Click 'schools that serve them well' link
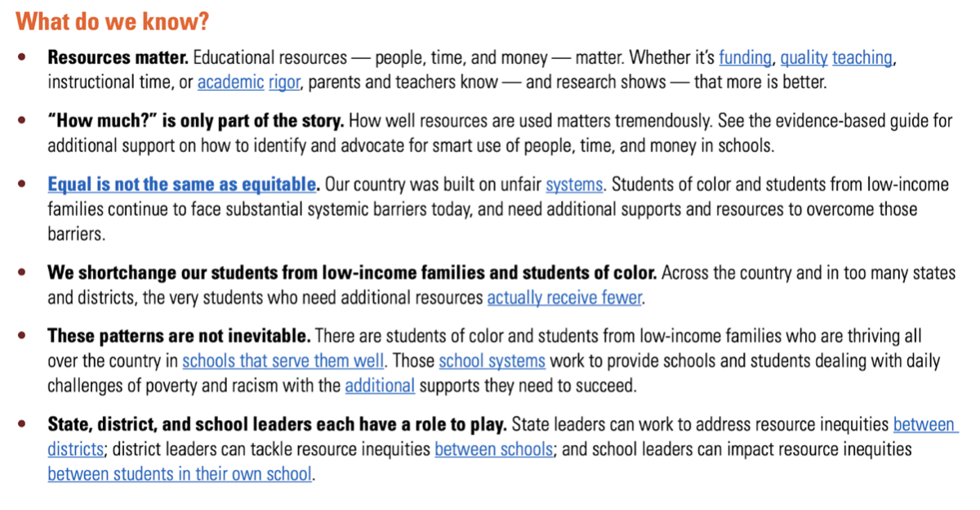This screenshot has height=510, width=980. (283, 361)
